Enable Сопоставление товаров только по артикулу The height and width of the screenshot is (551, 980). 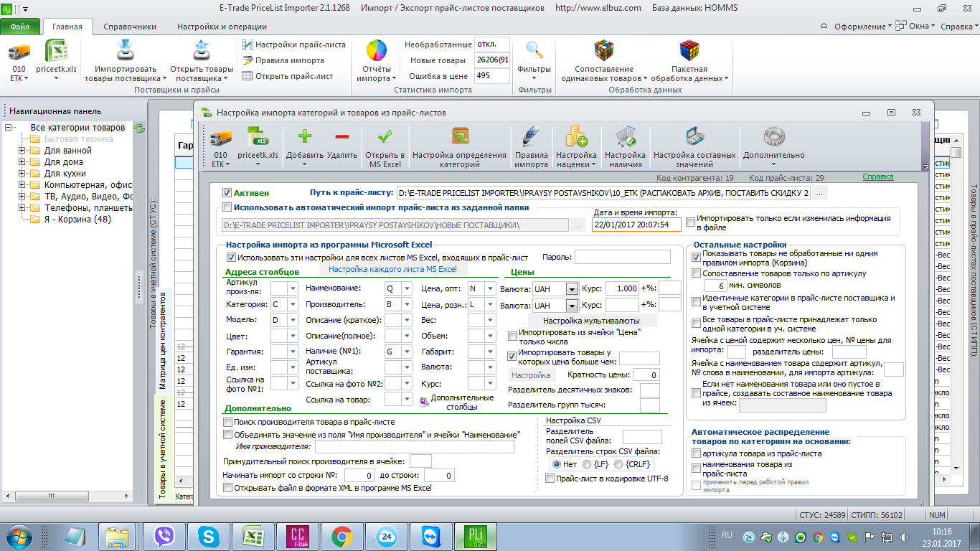click(696, 273)
